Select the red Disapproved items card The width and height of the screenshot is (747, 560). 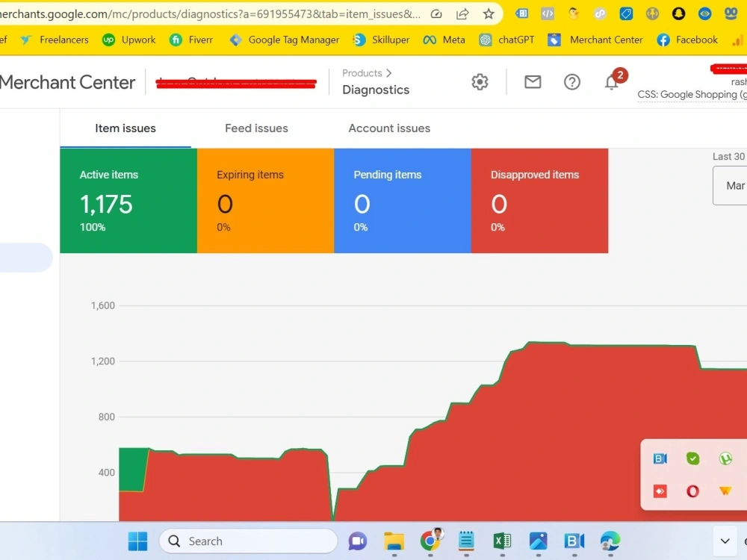(x=540, y=200)
